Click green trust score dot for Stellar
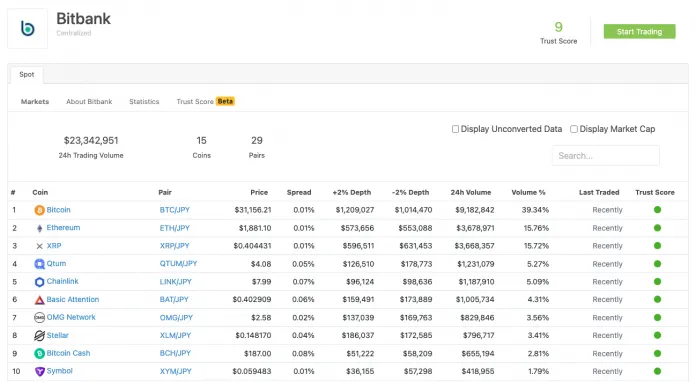 [657, 335]
